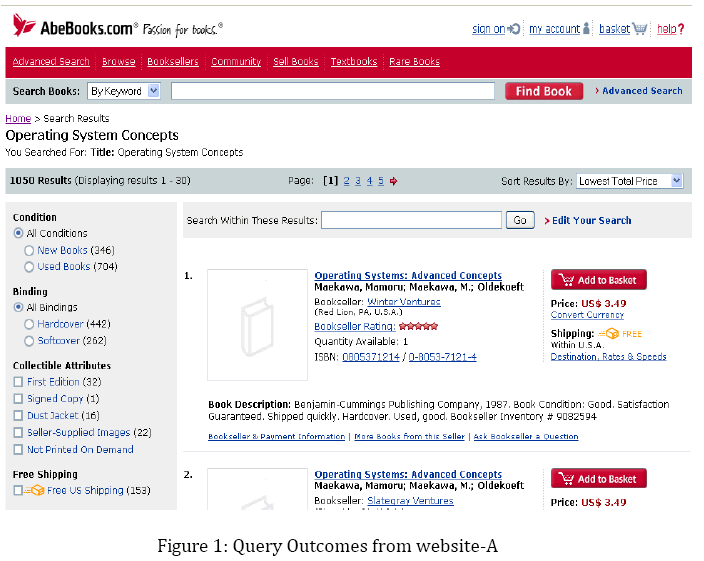The width and height of the screenshot is (704, 561).
Task: Select the All Conditions radio button
Action: tap(18, 233)
